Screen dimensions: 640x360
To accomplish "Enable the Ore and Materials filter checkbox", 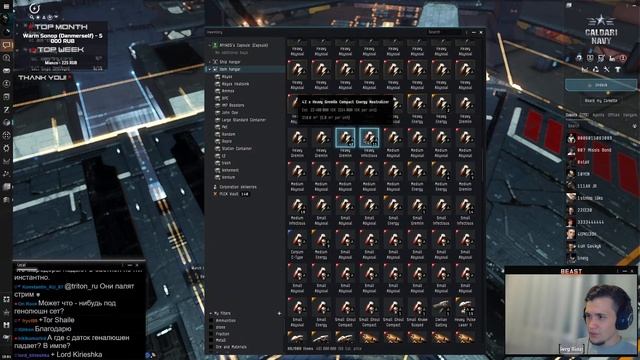I will point(211,347).
